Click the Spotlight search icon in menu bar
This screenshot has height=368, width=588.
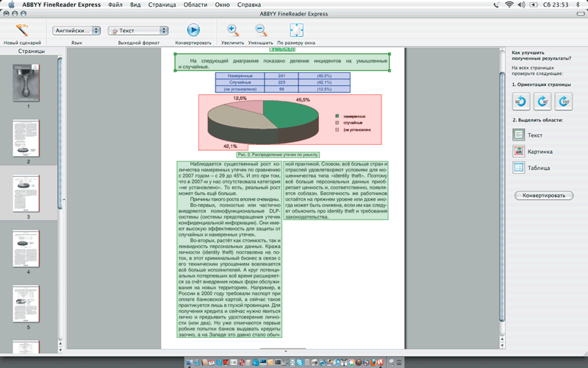tap(578, 4)
